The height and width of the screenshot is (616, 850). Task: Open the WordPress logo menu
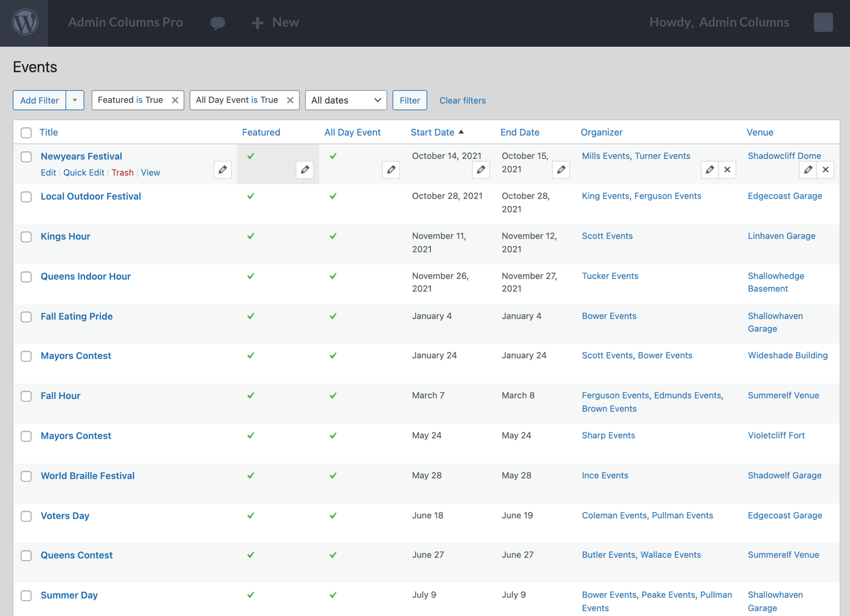click(x=25, y=22)
